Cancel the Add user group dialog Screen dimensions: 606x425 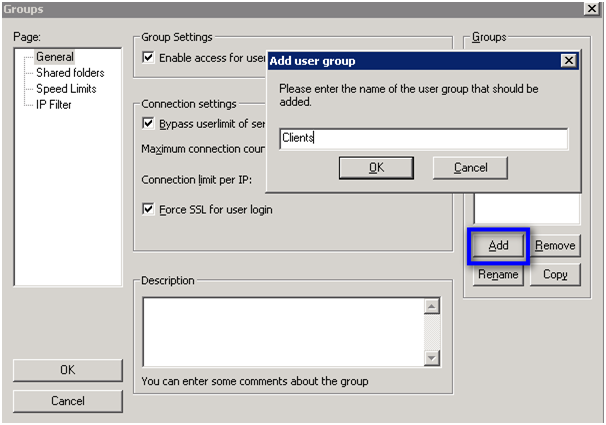click(470, 167)
